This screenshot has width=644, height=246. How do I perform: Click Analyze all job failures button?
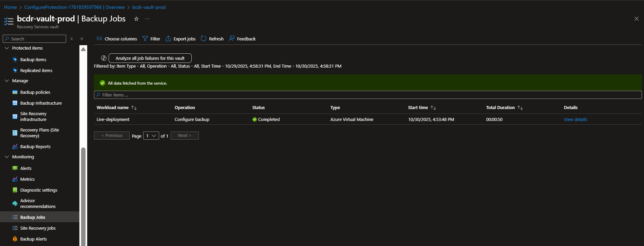point(150,58)
